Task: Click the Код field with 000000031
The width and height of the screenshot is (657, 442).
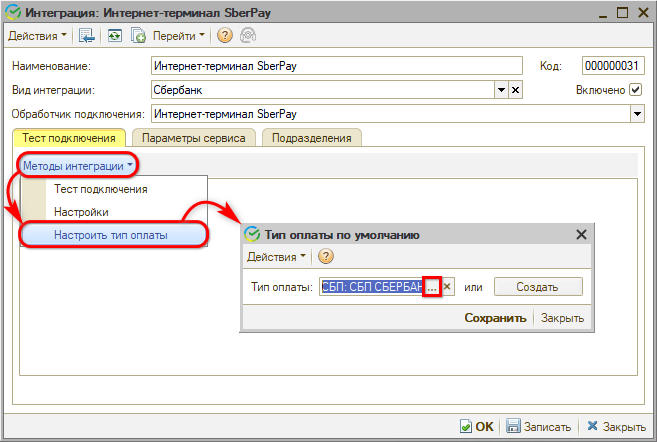Action: click(x=613, y=66)
